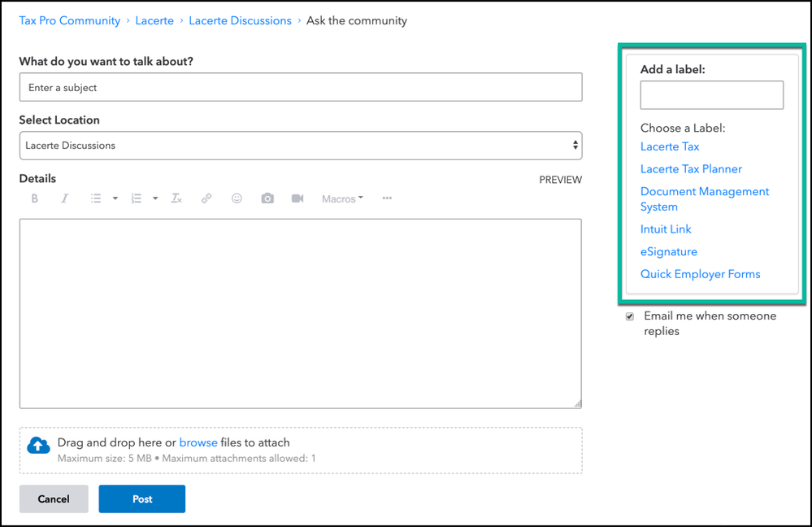The image size is (812, 527).
Task: Show more toolbar options (ellipsis)
Action: tap(387, 198)
